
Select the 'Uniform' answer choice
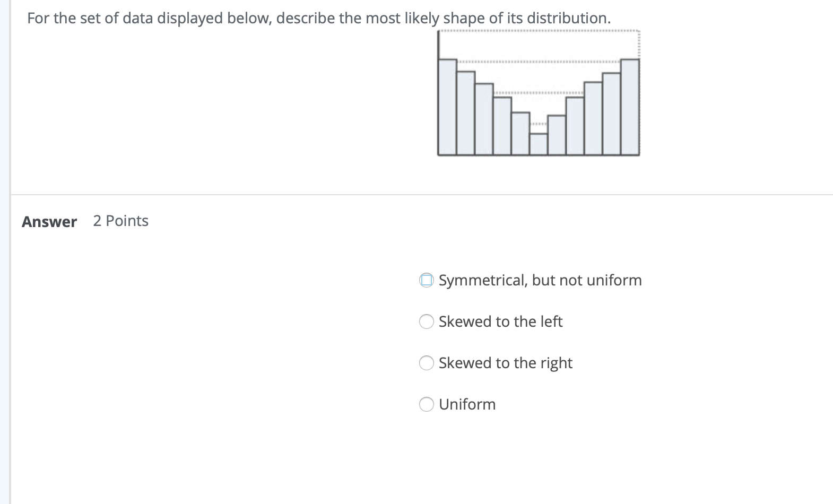click(x=426, y=404)
